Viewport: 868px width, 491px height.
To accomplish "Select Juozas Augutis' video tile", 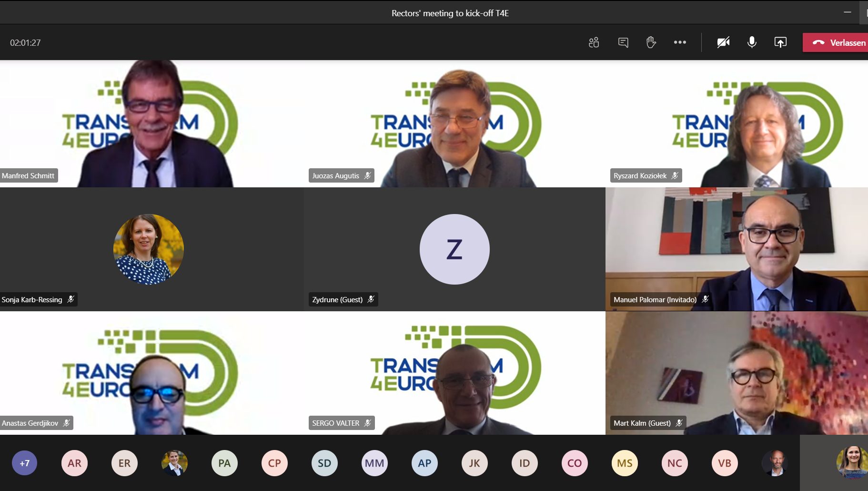I will 454,123.
